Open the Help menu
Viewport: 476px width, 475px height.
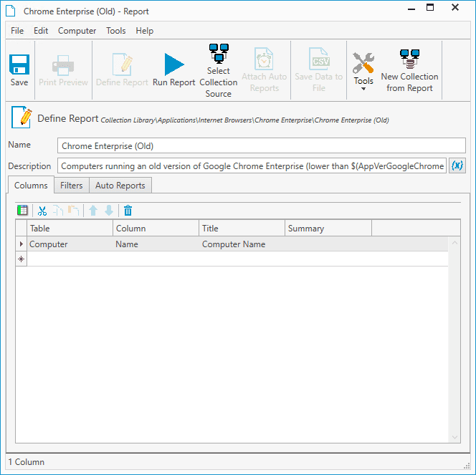pyautogui.click(x=145, y=31)
